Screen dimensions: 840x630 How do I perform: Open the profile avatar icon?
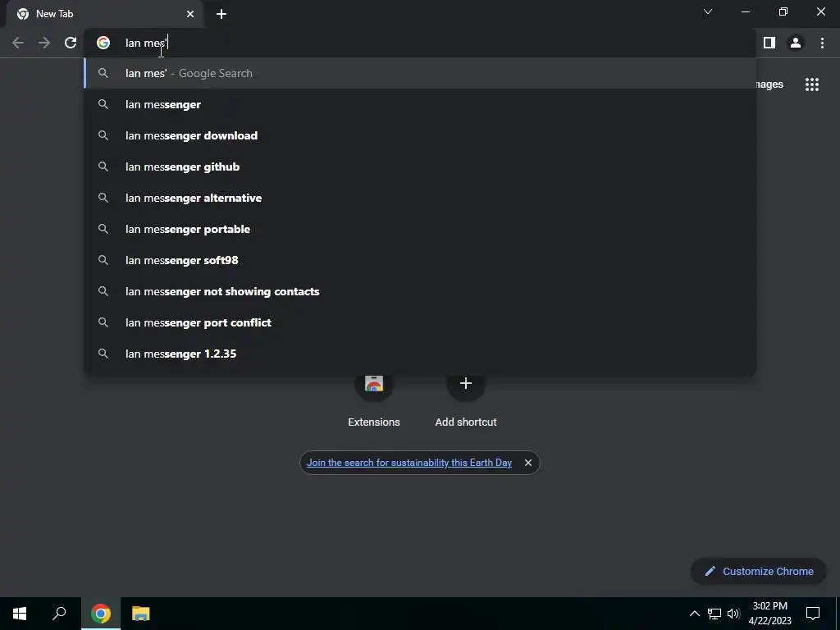[x=796, y=43]
